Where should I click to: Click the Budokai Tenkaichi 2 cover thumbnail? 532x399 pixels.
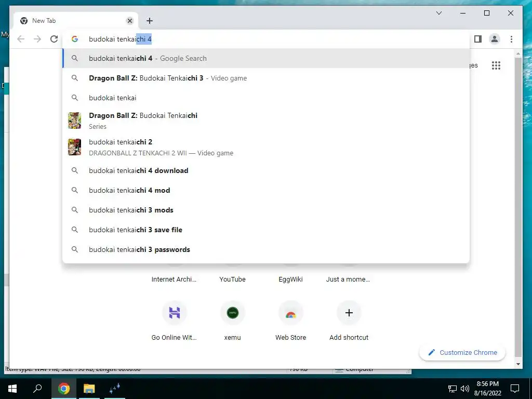coord(75,147)
